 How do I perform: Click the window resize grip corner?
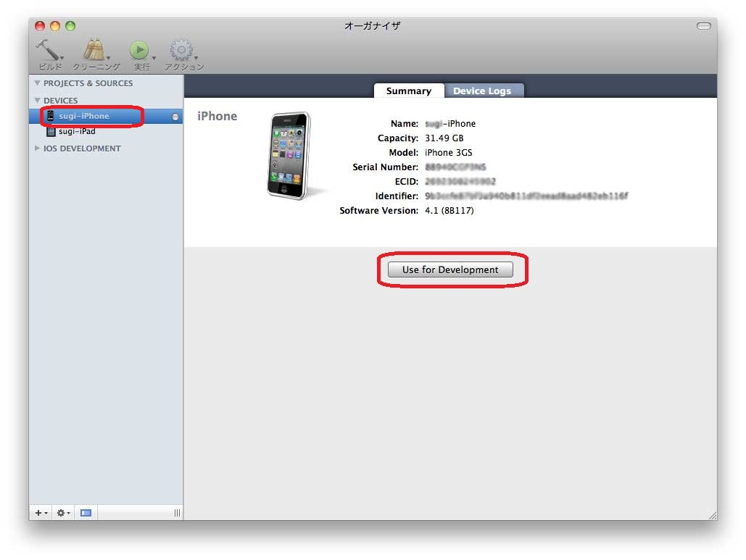tap(712, 515)
